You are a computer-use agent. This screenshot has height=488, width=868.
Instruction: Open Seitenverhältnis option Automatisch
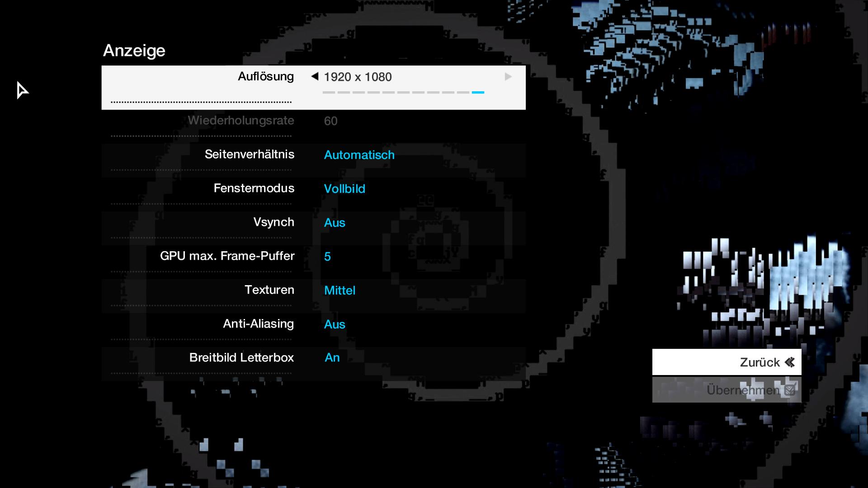[359, 155]
